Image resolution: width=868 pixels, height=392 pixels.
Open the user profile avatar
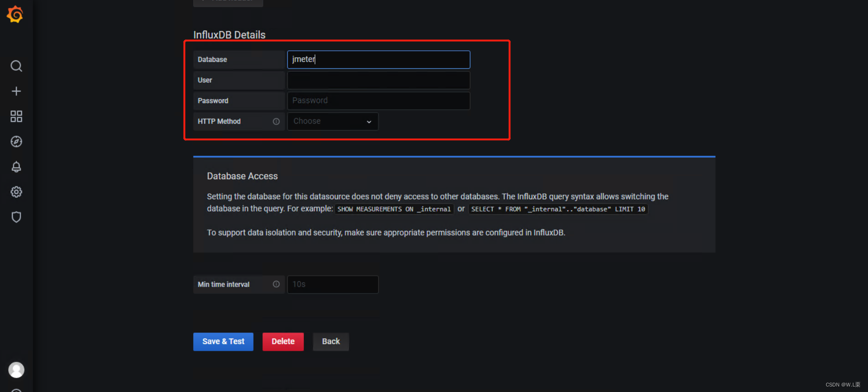[x=16, y=370]
